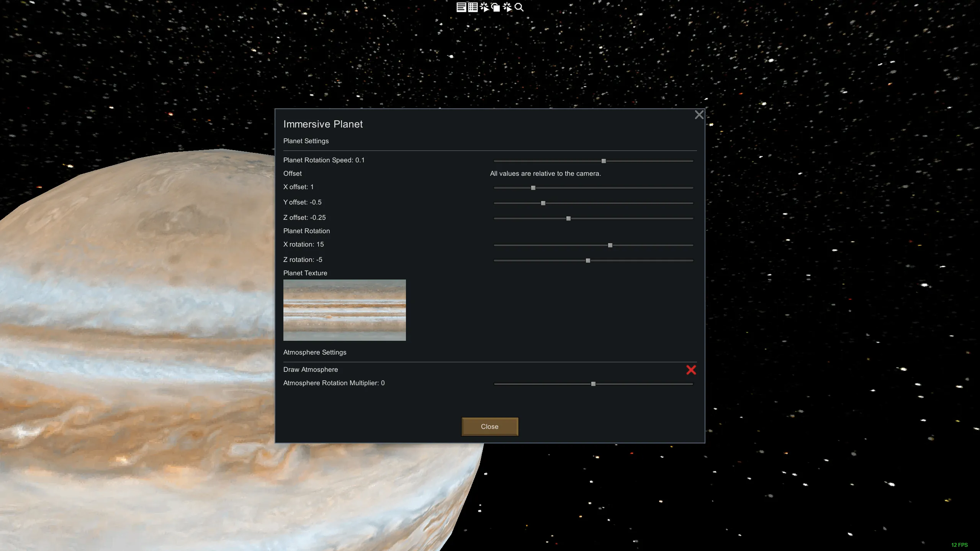Image resolution: width=980 pixels, height=551 pixels.
Task: Toggle the Draw Atmosphere red X checkbox
Action: [691, 370]
